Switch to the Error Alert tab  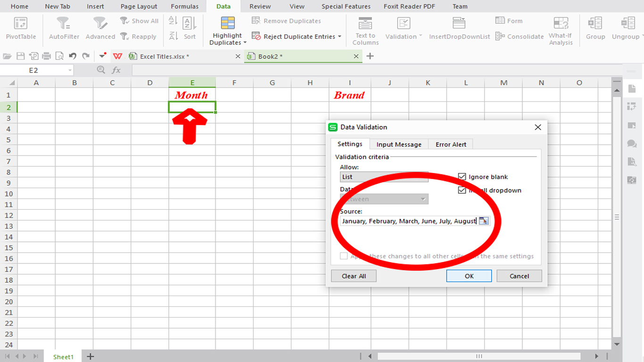[450, 144]
